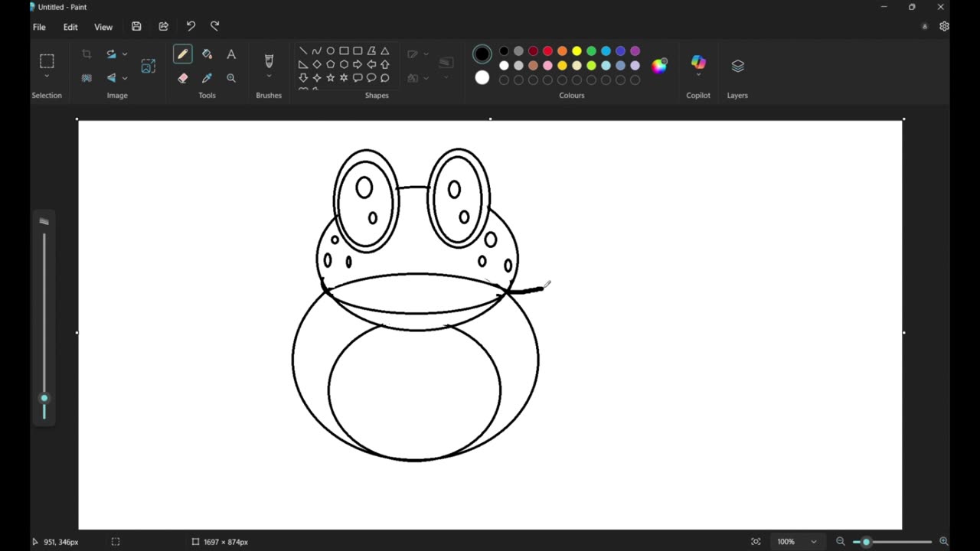
Task: Pick the orange colour swatch
Action: (x=562, y=51)
